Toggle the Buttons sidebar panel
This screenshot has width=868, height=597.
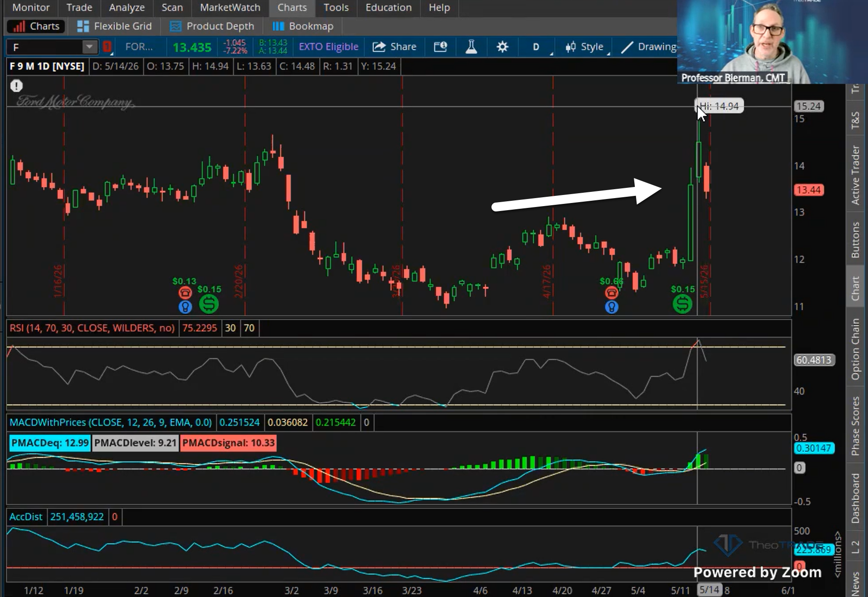click(x=856, y=240)
